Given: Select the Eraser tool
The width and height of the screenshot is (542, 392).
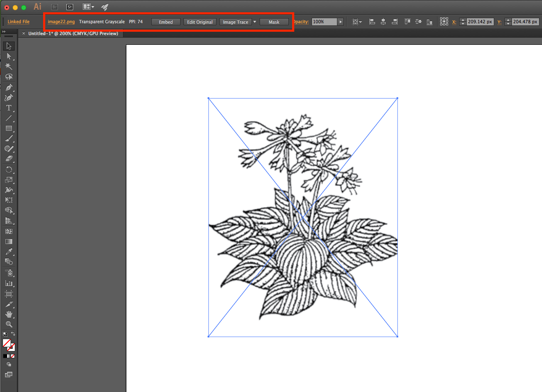Looking at the screenshot, I should click(8, 159).
